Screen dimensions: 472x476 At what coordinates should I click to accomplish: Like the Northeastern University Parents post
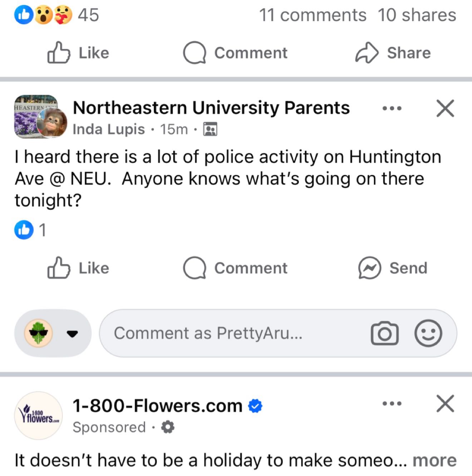[x=78, y=268]
